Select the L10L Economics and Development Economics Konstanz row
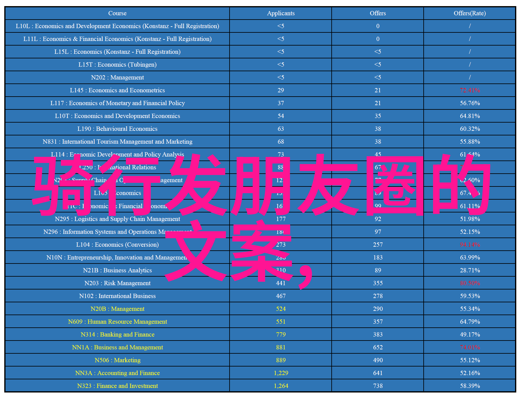The width and height of the screenshot is (523, 420). [x=260, y=26]
